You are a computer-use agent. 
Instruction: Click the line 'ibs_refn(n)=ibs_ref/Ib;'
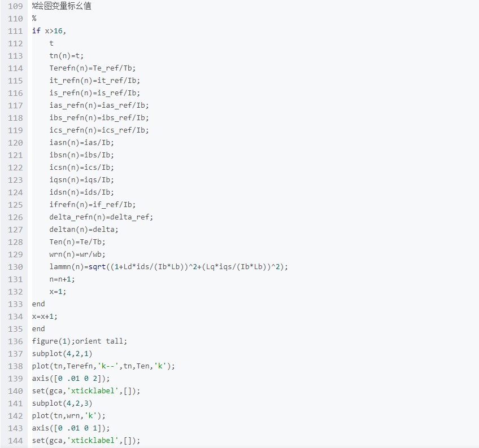pos(99,118)
